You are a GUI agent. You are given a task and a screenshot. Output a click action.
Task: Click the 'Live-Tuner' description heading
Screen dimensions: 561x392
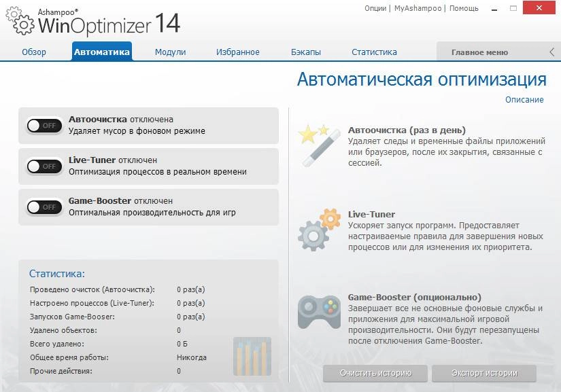pyautogui.click(x=371, y=215)
